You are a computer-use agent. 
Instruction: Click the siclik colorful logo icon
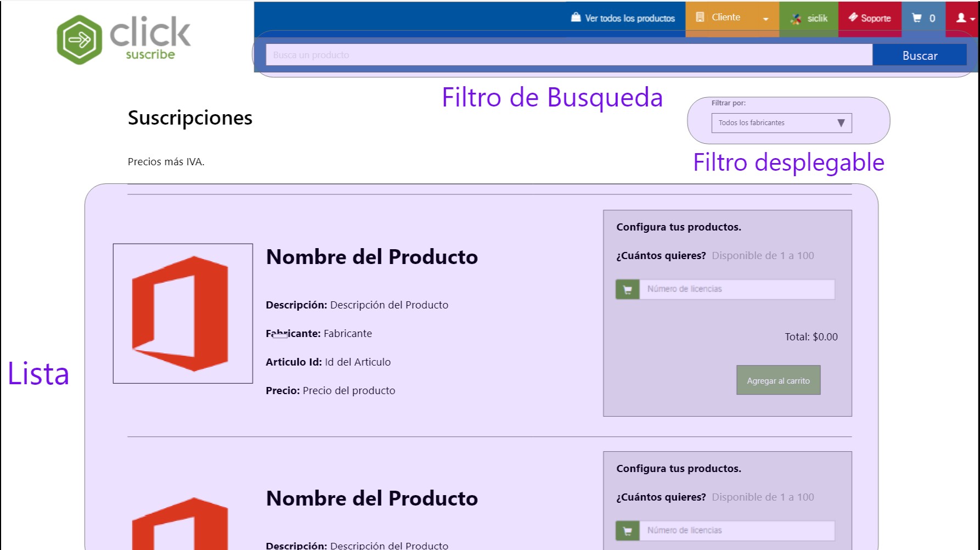(796, 19)
